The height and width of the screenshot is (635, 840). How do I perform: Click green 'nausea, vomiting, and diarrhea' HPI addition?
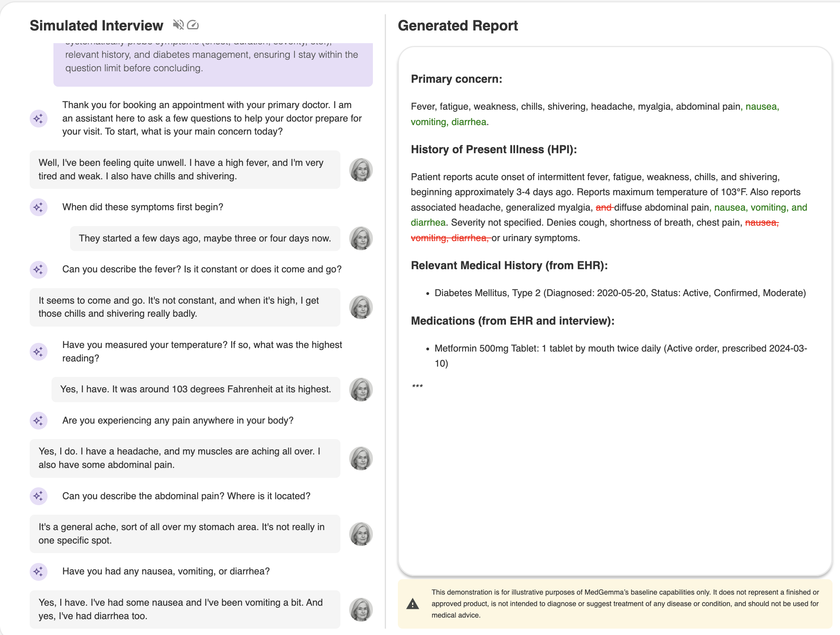[760, 207]
